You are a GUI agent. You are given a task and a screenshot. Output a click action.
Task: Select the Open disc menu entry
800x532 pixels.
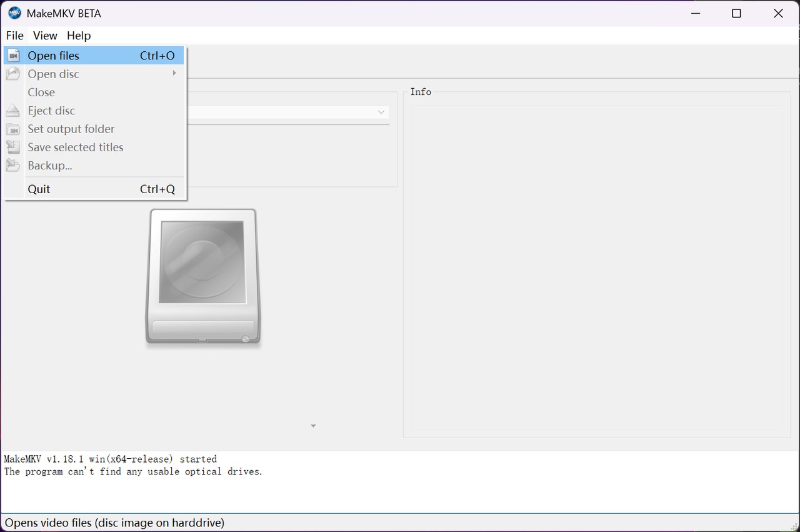(94, 74)
